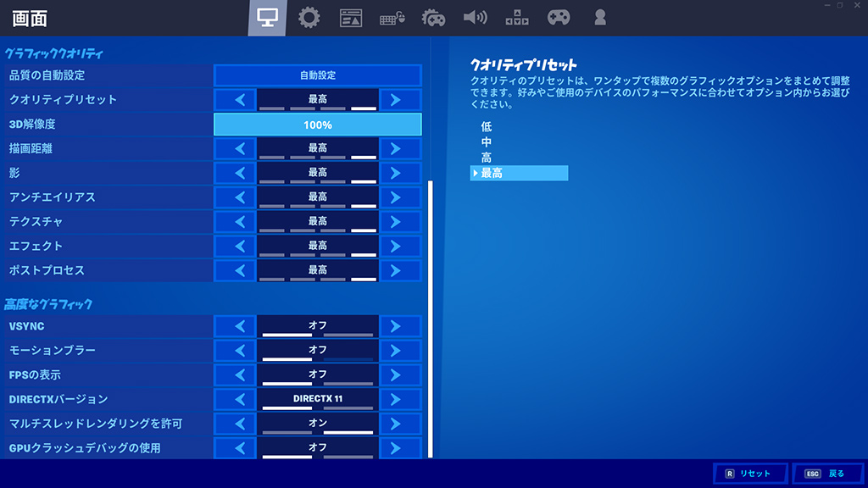Increase テクスチャ quality right arrow
Image resolution: width=868 pixels, height=488 pixels.
pos(400,221)
